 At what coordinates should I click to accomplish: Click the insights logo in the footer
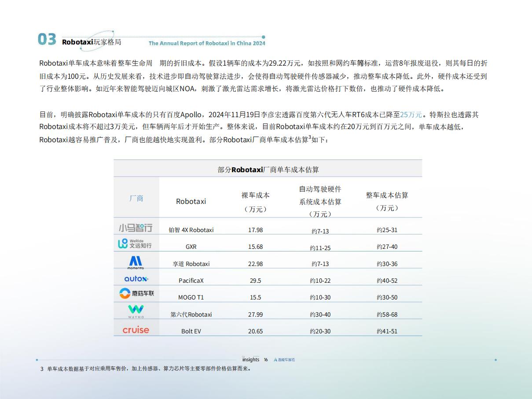[251, 359]
